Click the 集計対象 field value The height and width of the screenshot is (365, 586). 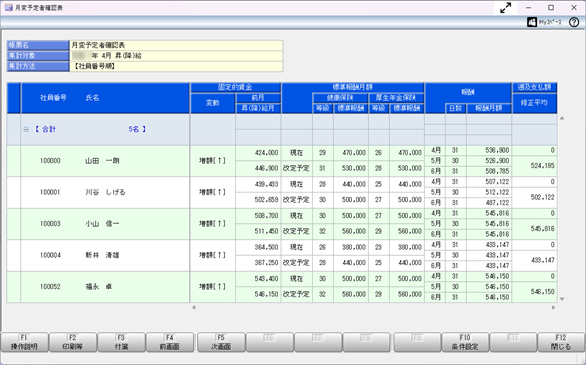[176, 56]
